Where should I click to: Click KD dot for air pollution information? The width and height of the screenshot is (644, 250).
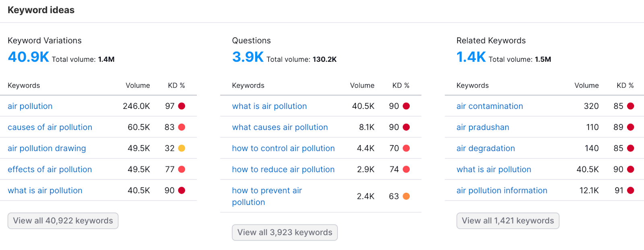[630, 191]
